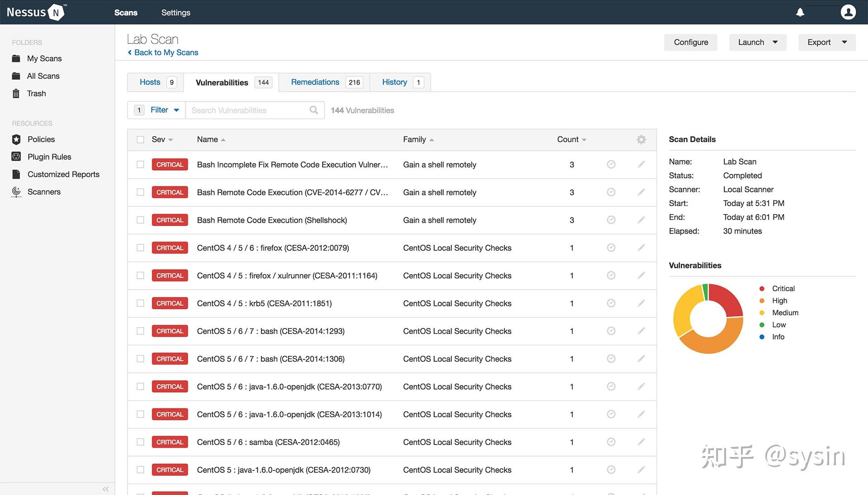Click the Policies shield icon
The height and width of the screenshot is (495, 868).
coord(16,139)
